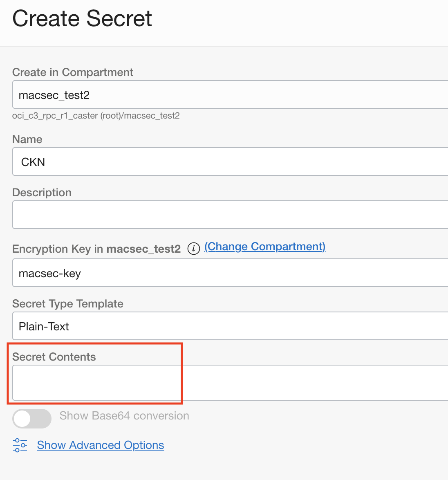Click the compartment path oci_c3_rpc_r1_caster text
The height and width of the screenshot is (480, 448).
(x=96, y=116)
